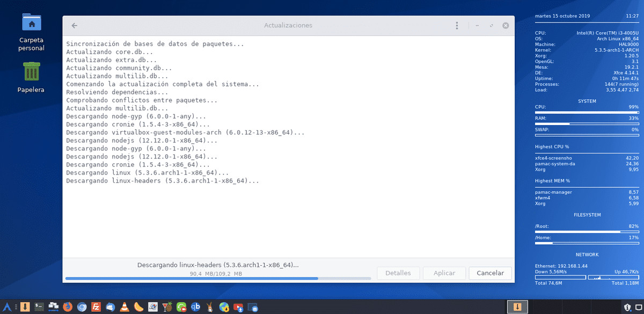644x314 pixels.
Task: Click the download progress bar
Action: [x=218, y=279]
